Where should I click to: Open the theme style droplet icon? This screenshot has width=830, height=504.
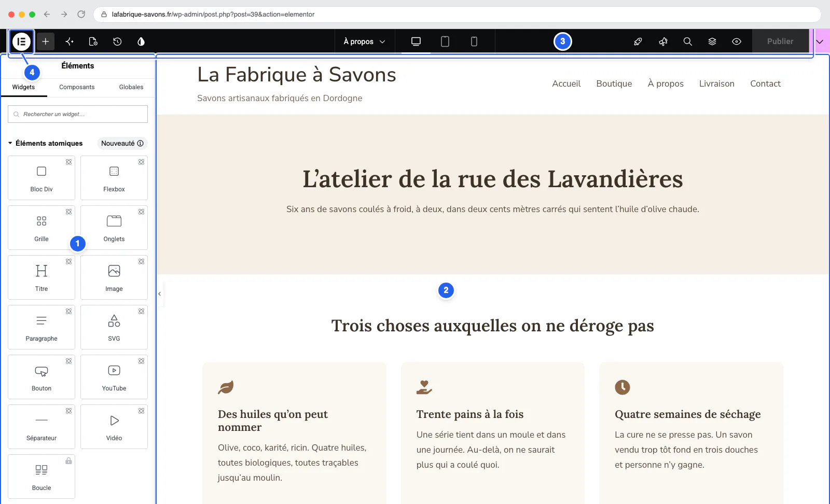[x=141, y=41]
